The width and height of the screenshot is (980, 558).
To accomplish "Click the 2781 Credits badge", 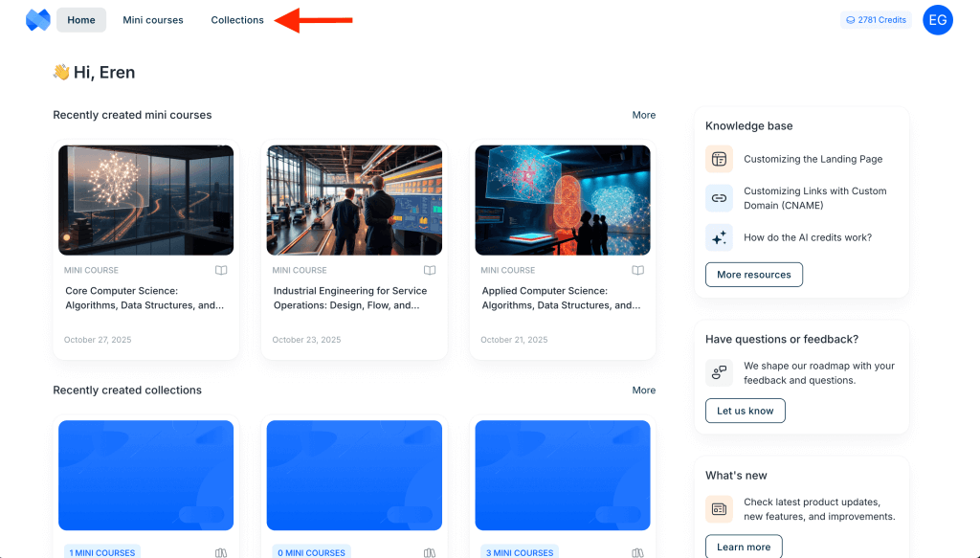I will pos(876,20).
